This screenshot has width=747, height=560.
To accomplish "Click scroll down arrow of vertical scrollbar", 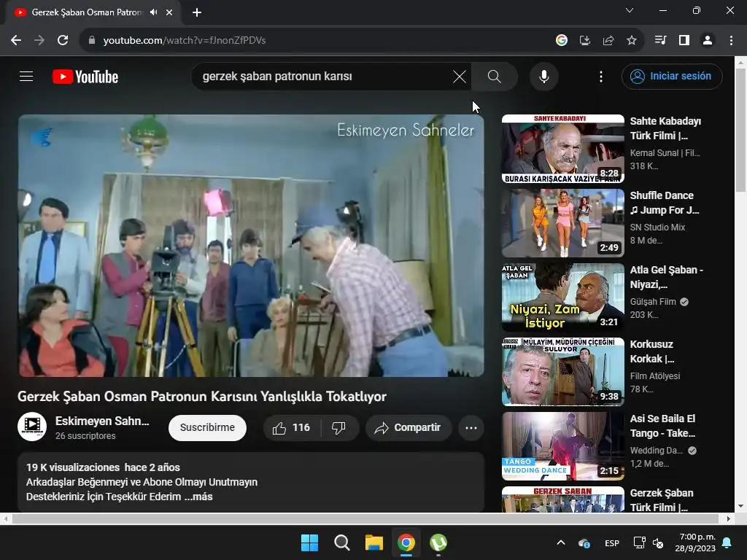I will point(741,506).
